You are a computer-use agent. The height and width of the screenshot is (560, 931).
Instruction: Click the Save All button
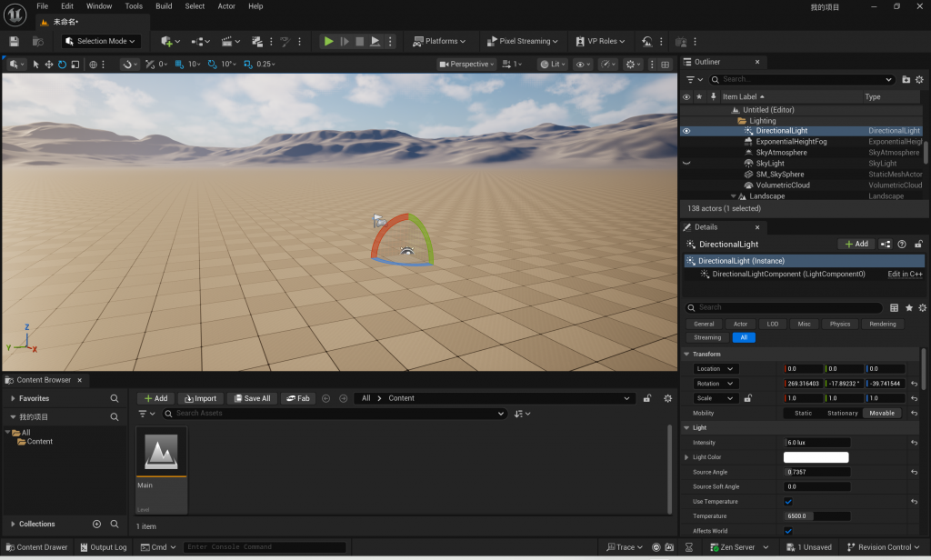252,398
